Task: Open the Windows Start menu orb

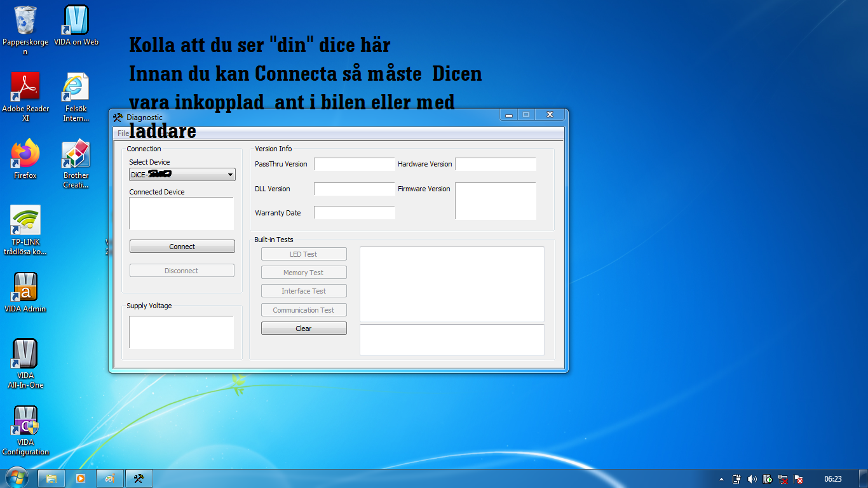Action: click(17, 478)
